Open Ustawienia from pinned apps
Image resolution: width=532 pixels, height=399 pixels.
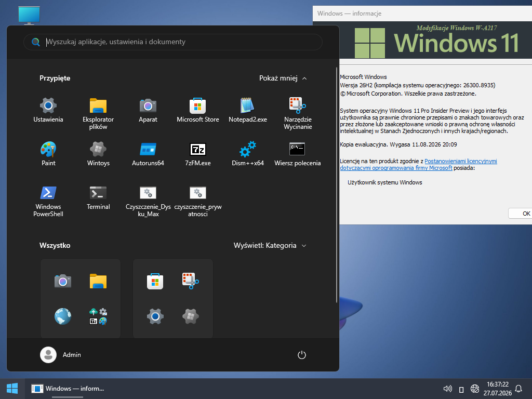point(48,110)
